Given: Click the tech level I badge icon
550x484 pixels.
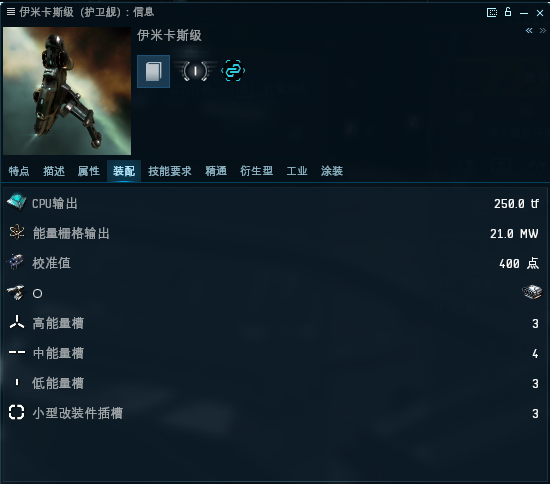Looking at the screenshot, I should [195, 71].
